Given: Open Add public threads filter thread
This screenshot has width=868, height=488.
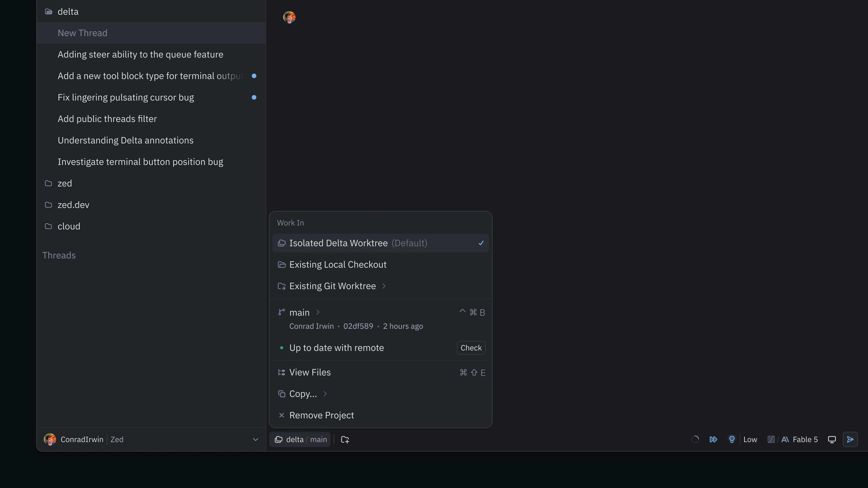Looking at the screenshot, I should pos(151,119).
